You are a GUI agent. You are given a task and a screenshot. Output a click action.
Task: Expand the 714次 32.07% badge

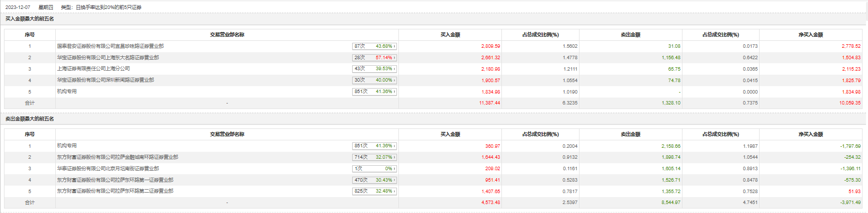375,157
